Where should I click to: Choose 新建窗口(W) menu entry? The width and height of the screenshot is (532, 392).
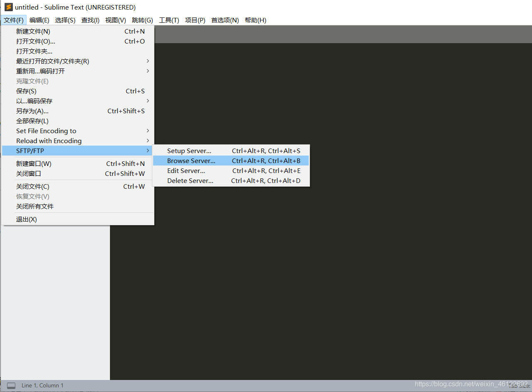tap(78, 163)
